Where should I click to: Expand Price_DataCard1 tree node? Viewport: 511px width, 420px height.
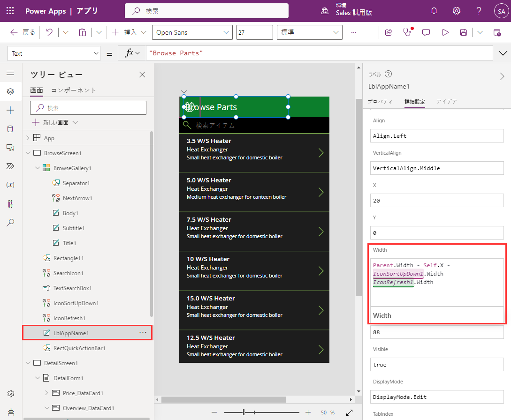click(46, 393)
